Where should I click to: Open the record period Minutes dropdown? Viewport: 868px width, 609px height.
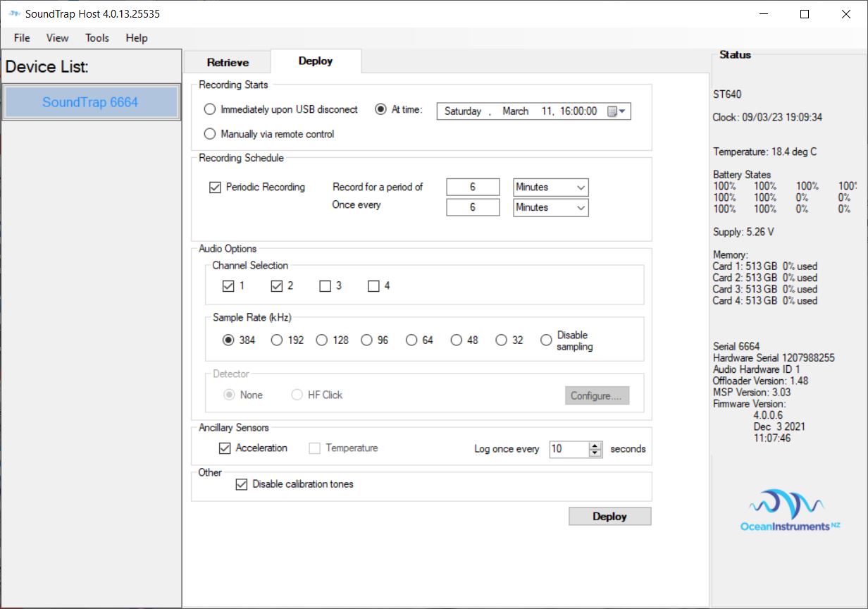581,187
